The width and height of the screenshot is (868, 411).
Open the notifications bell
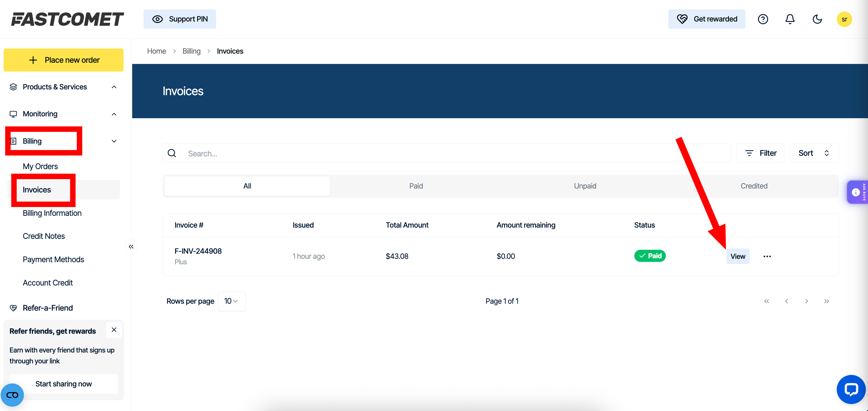tap(790, 19)
